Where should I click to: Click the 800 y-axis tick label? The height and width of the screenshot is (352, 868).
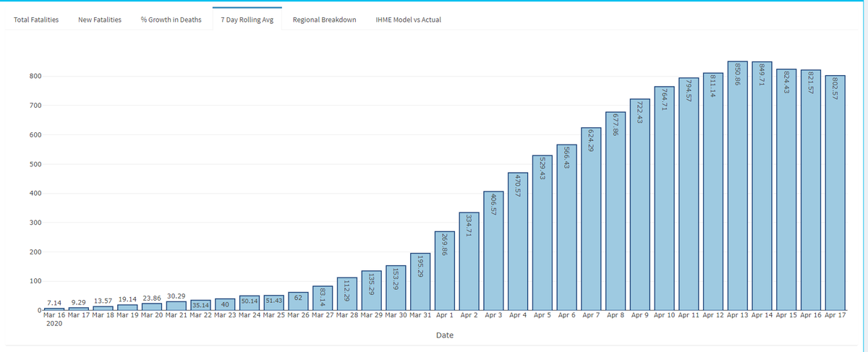click(35, 77)
